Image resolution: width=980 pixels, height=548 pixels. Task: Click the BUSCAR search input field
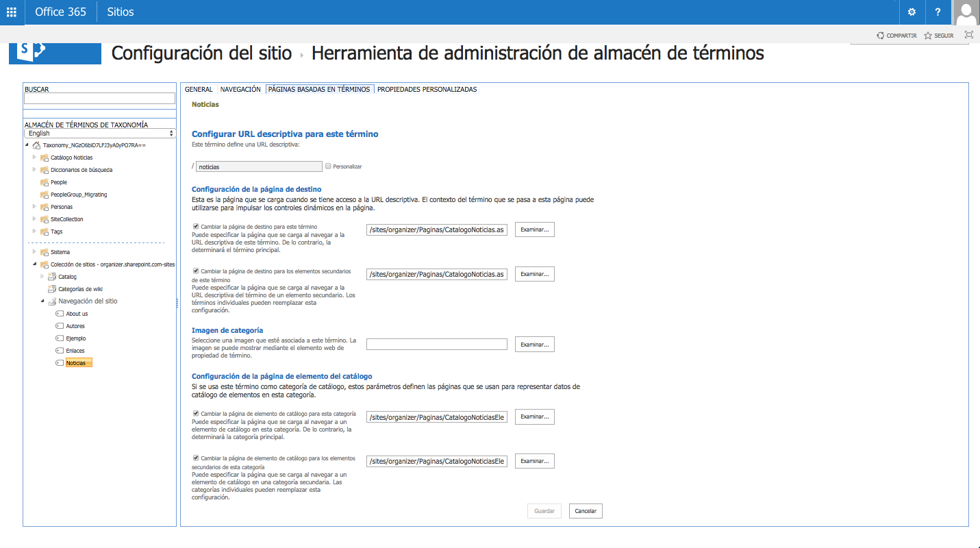pos(99,98)
